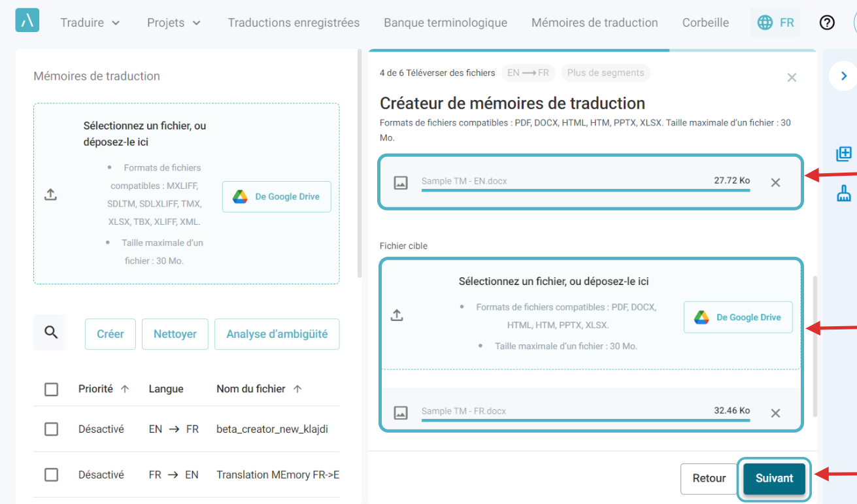Click the wizard step progress bar at top
This screenshot has width=857, height=504.
(592, 50)
